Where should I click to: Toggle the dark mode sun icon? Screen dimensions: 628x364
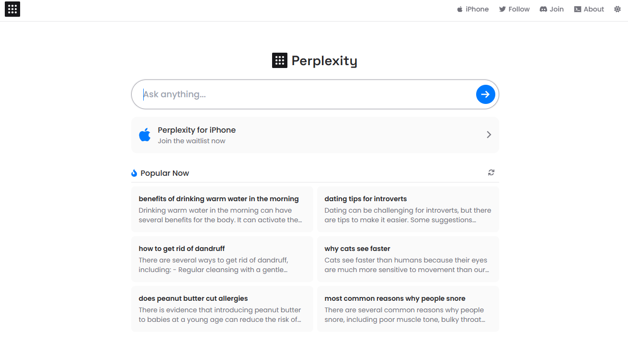(617, 9)
